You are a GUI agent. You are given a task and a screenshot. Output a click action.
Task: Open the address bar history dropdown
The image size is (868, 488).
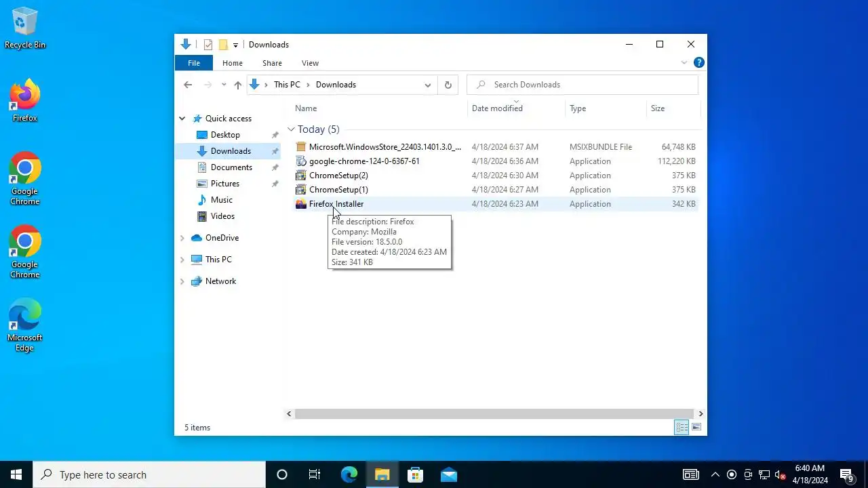click(x=428, y=85)
